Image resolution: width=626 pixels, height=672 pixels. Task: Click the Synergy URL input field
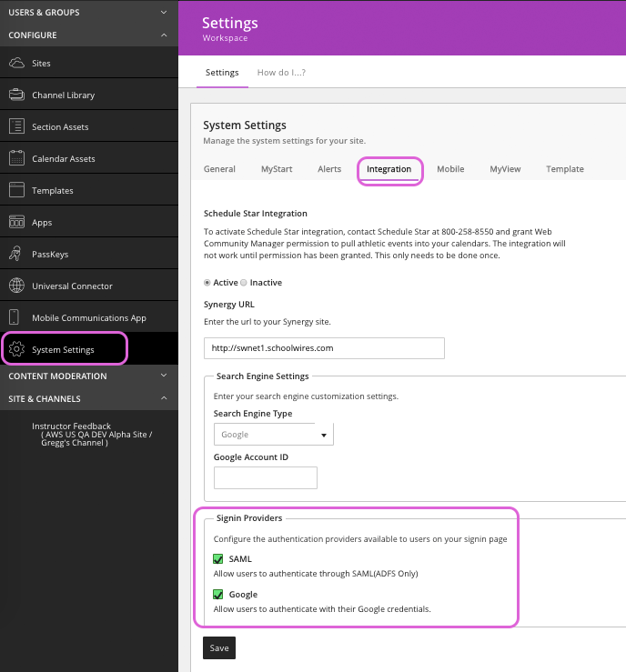click(x=324, y=348)
